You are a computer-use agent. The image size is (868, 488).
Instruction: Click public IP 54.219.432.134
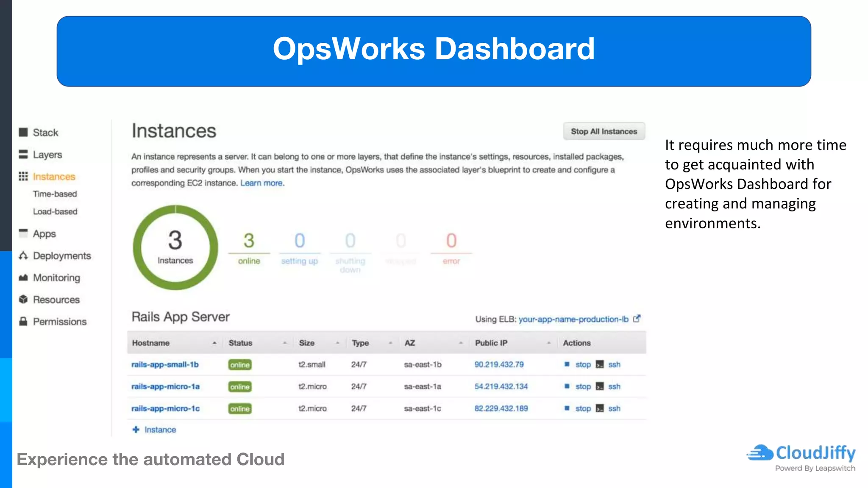(501, 386)
